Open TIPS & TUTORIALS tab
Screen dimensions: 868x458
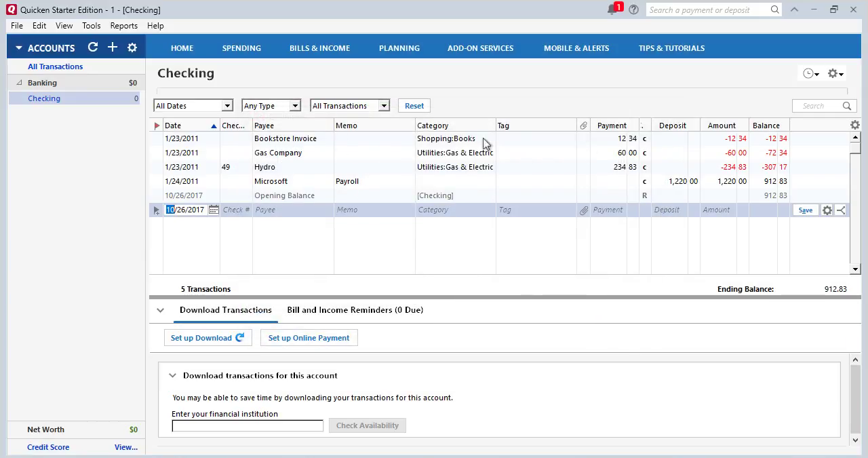[x=671, y=48]
